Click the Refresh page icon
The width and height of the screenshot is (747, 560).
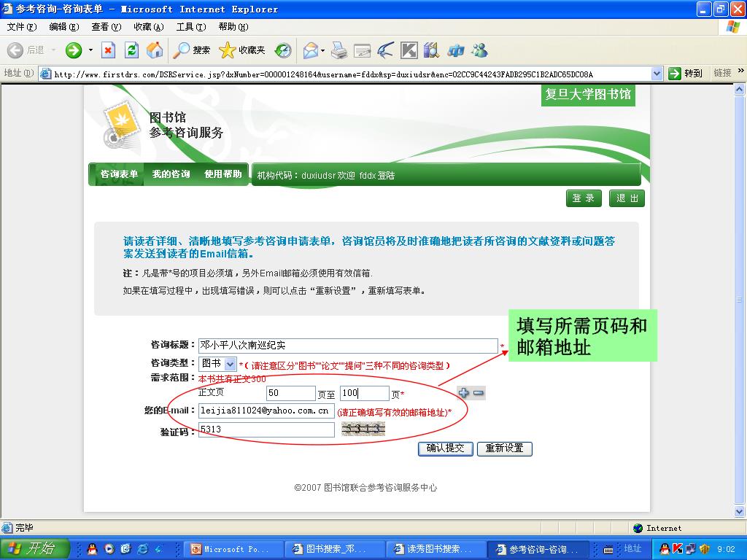(131, 50)
